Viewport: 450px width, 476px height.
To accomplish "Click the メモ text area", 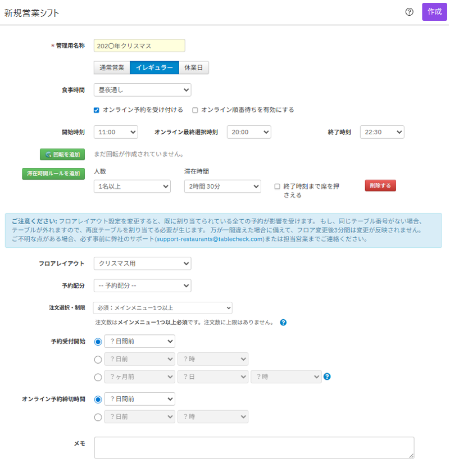I will click(254, 448).
